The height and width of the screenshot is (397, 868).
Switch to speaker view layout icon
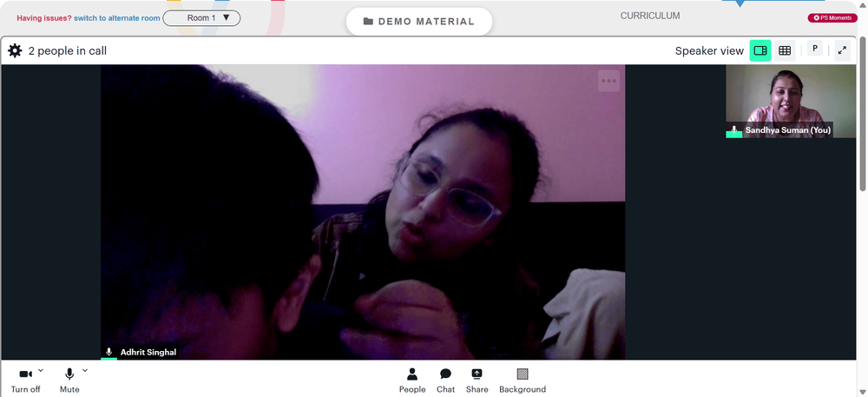click(760, 51)
